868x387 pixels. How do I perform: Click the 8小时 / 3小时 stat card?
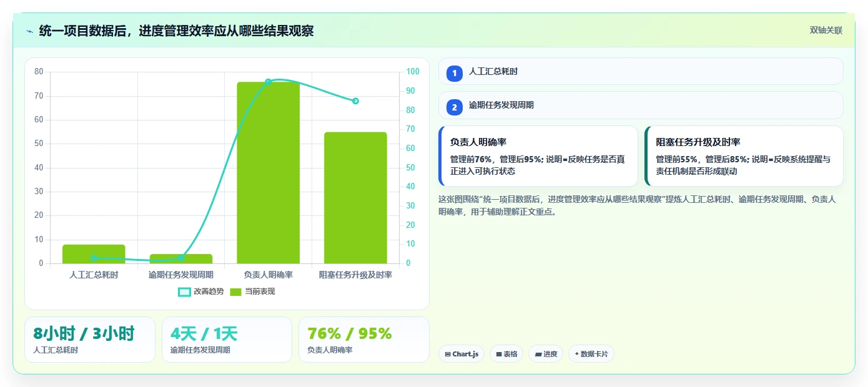(90, 340)
